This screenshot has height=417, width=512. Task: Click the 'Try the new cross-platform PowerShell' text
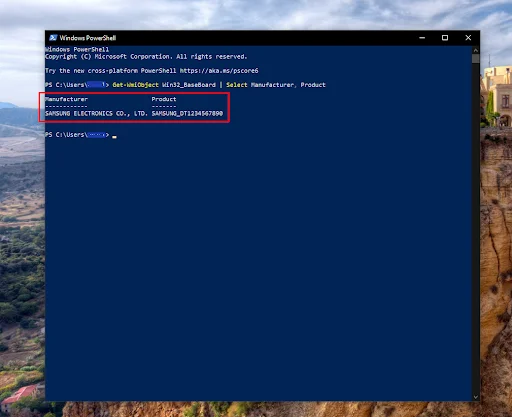[110, 71]
